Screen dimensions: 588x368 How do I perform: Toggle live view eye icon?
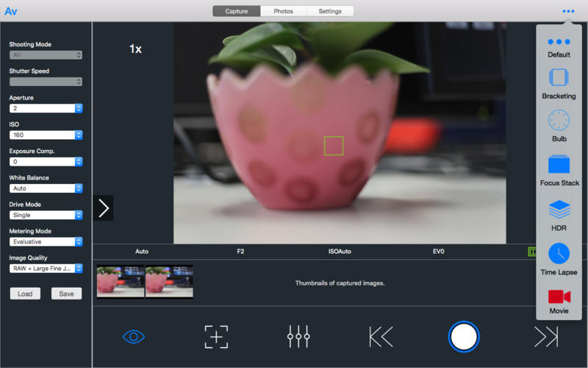(134, 336)
